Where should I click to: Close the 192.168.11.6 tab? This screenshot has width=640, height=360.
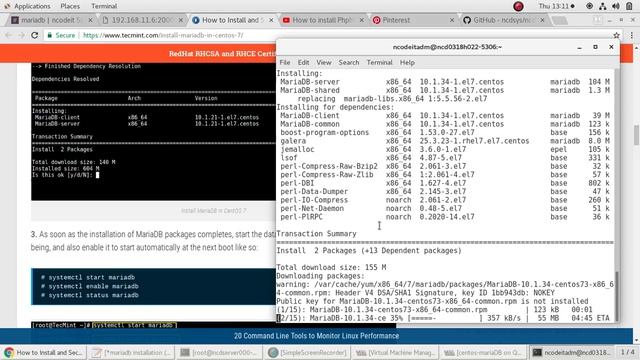pos(181,20)
